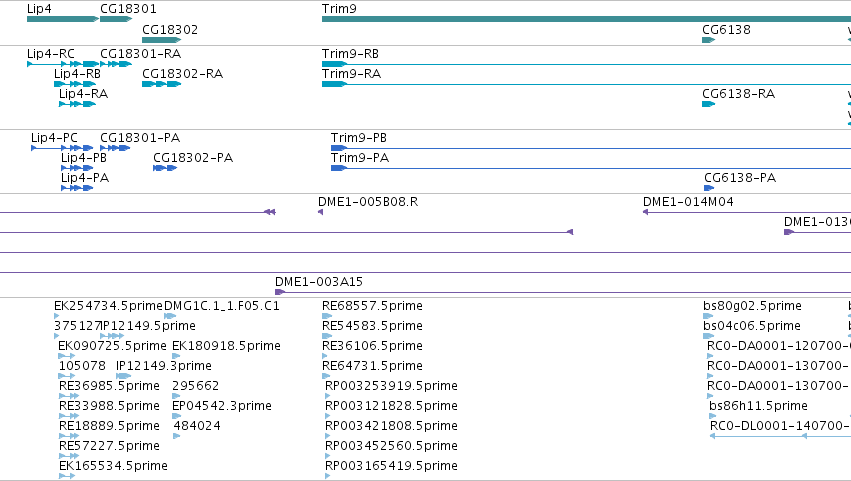
Task: Click the RE57227.5prime EST label
Action: click(x=110, y=447)
